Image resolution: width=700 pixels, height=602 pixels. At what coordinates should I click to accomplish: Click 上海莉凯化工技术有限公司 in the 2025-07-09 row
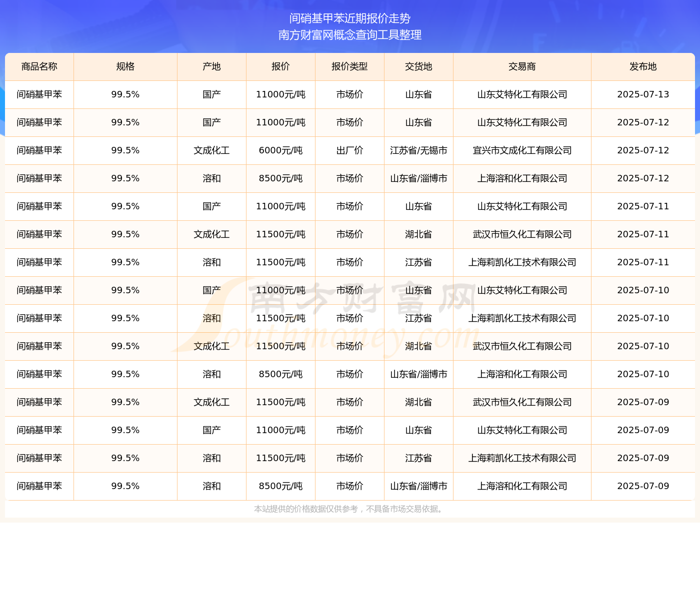pyautogui.click(x=522, y=458)
